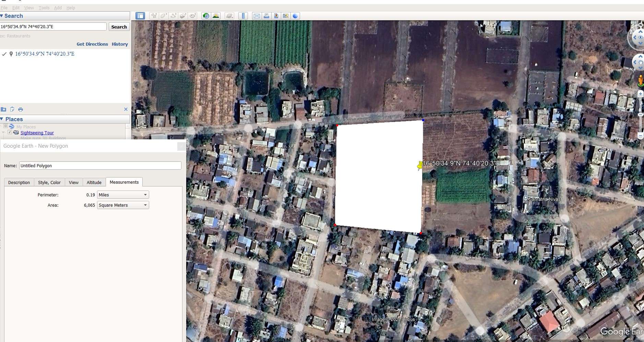Image resolution: width=644 pixels, height=342 pixels.
Task: Add an image overlay
Action: pos(183,16)
